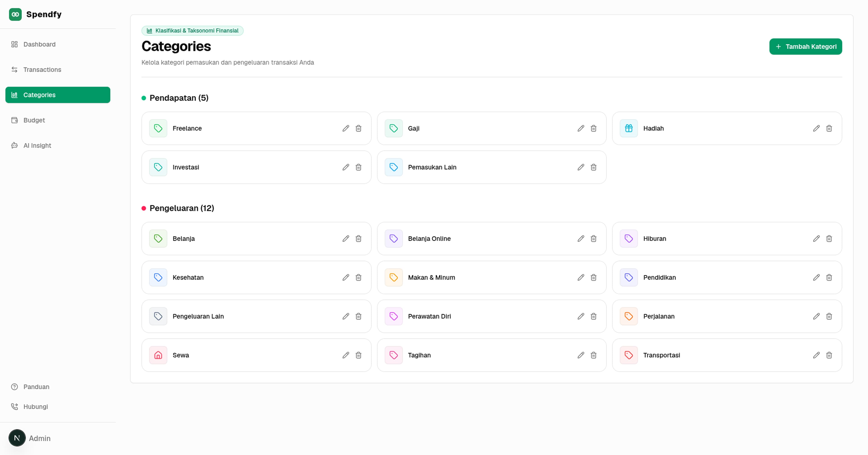Delete the Hiburan category
This screenshot has height=455, width=868.
pos(829,238)
